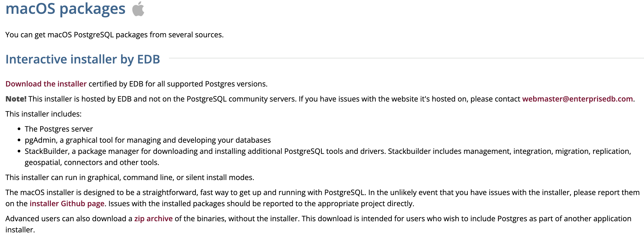Open the 'installer Github page' link
Screen dimensions: 644x236
pos(67,204)
